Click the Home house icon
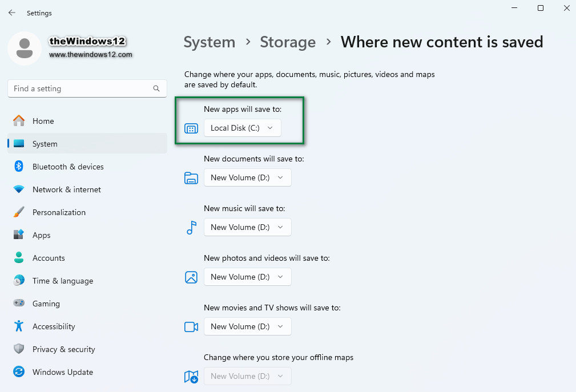The image size is (576, 392). (x=19, y=121)
